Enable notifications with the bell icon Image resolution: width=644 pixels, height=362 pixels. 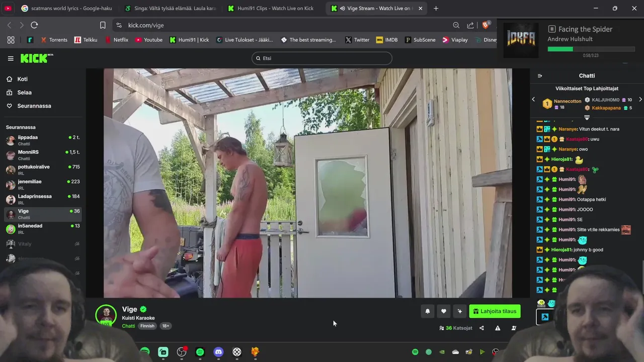428,311
